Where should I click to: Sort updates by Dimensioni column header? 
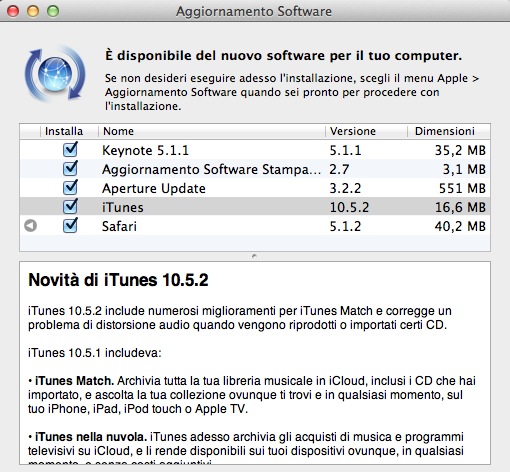[449, 131]
